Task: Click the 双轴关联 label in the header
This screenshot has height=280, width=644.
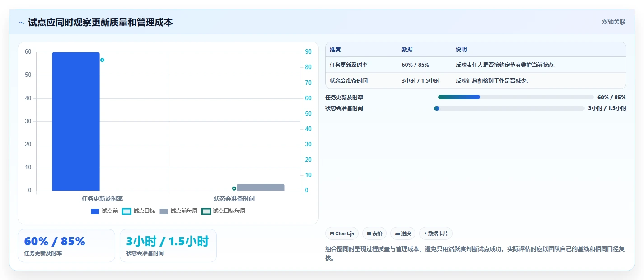Action: click(614, 22)
